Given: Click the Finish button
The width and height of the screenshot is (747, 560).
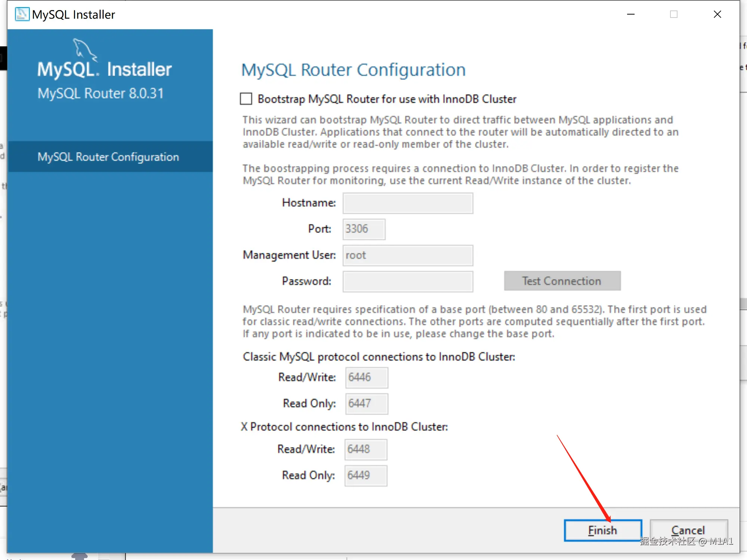Looking at the screenshot, I should point(602,530).
